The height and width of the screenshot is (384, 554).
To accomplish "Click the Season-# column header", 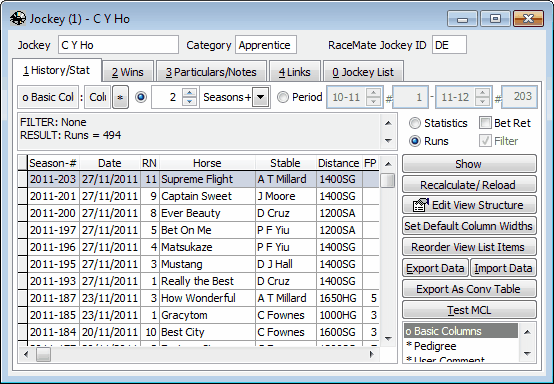I will coord(53,163).
